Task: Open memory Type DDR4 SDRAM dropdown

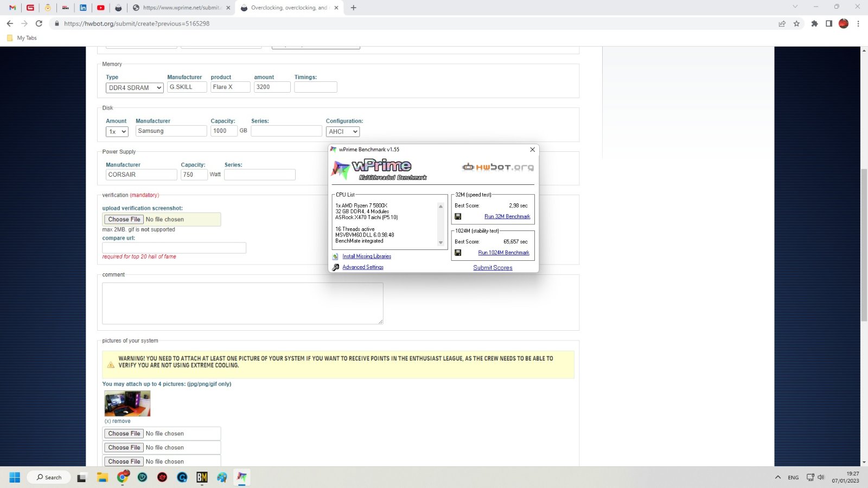Action: point(135,87)
